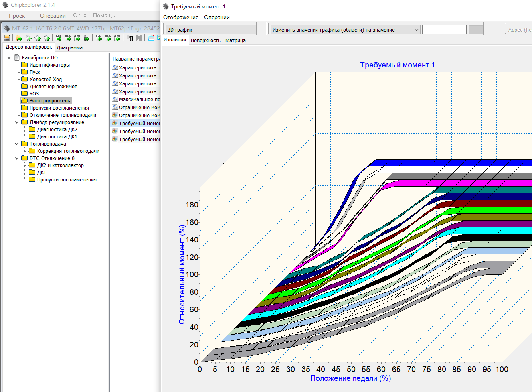Image resolution: width=532 pixels, height=392 pixels.
Task: Collapse the Лямбда регулирование tree node
Action: [16, 122]
